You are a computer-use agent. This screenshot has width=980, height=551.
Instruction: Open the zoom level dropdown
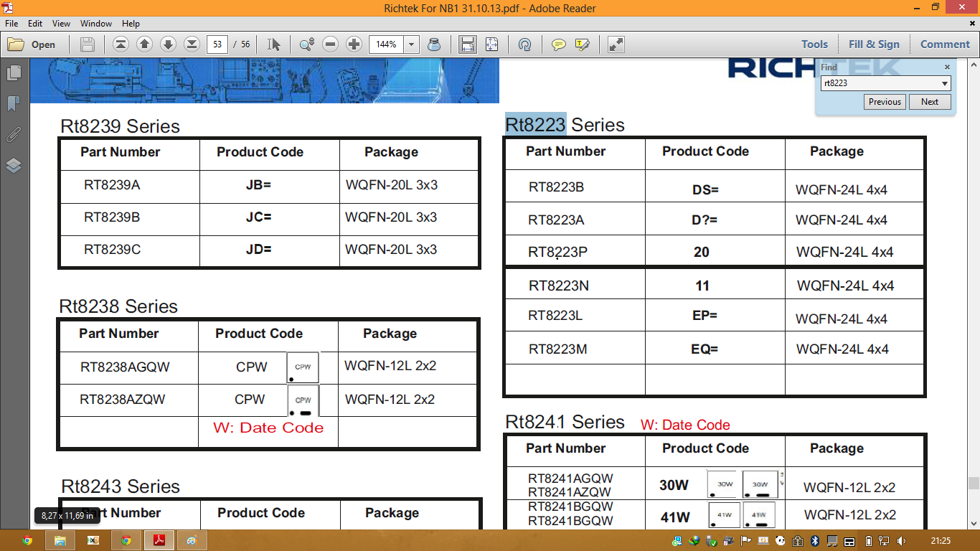pyautogui.click(x=412, y=44)
